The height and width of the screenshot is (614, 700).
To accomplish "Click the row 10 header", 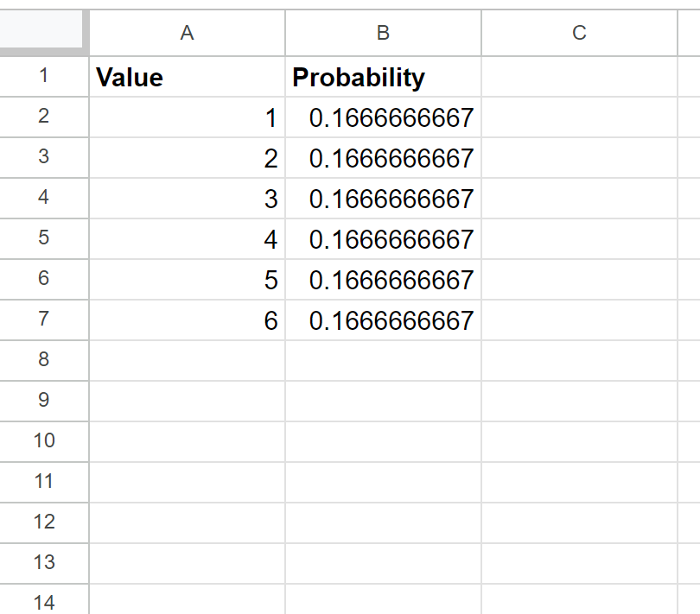I will coord(43,441).
